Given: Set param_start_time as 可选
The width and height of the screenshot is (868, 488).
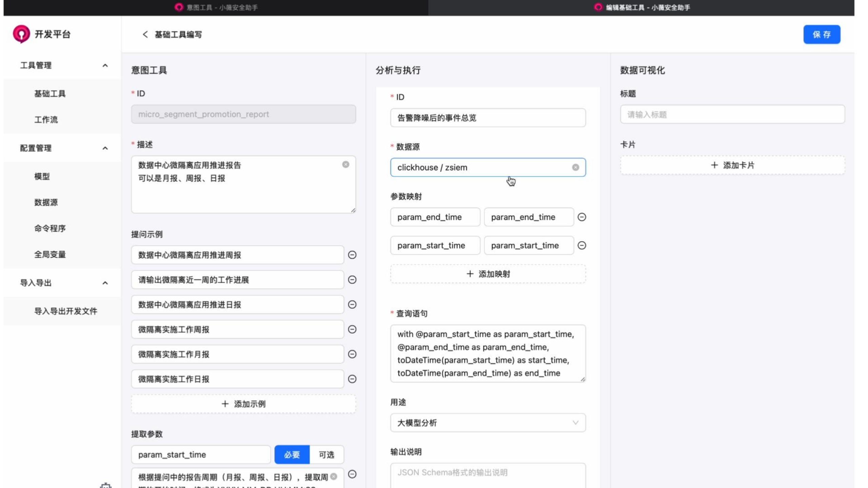Looking at the screenshot, I should 326,454.
